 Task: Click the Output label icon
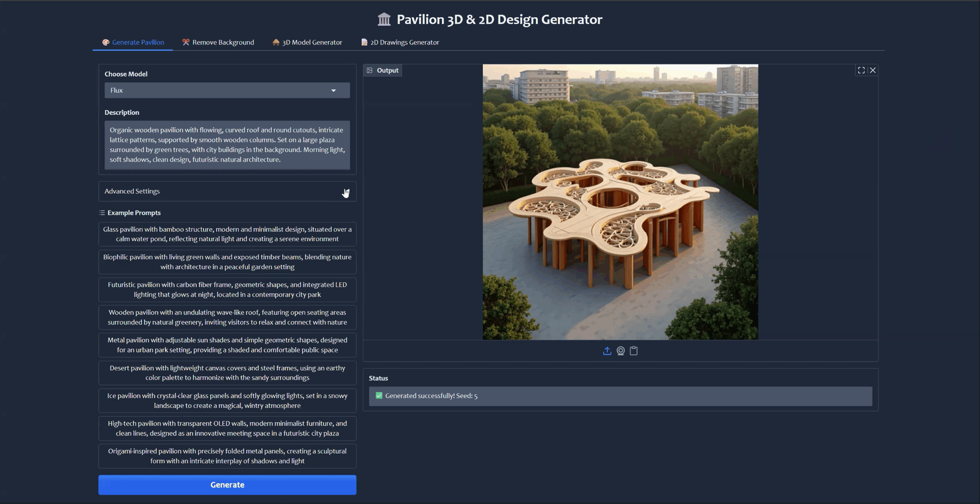tap(369, 70)
